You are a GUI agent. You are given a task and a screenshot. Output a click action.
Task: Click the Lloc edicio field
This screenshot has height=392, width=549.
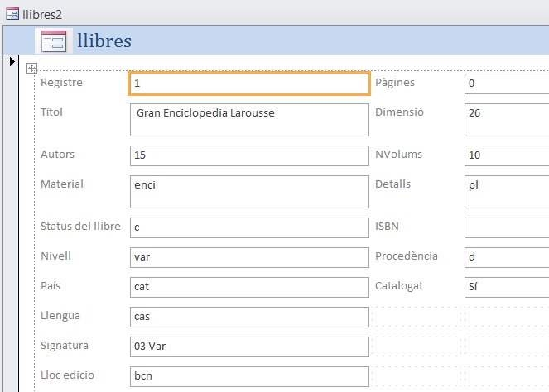tap(249, 376)
